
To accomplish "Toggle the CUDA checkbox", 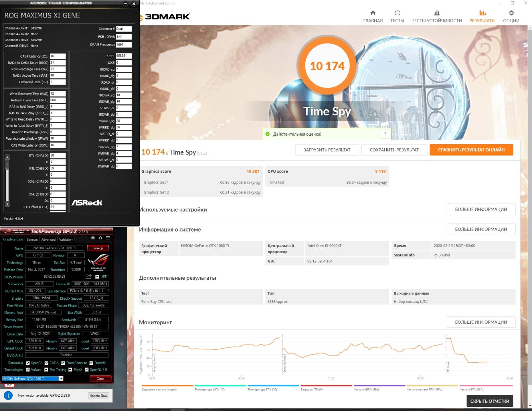I will (x=46, y=363).
